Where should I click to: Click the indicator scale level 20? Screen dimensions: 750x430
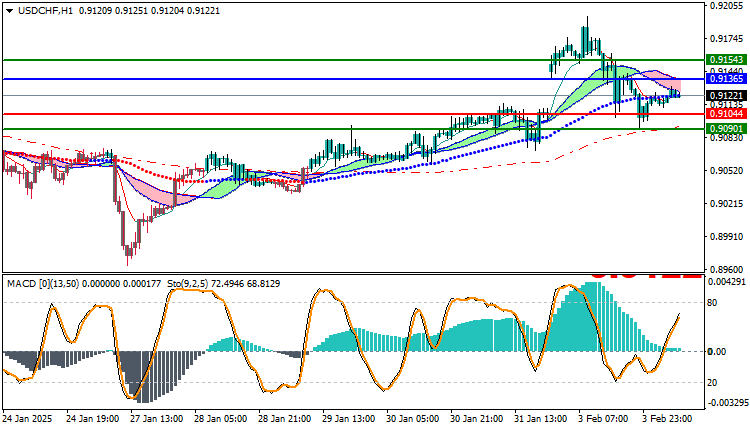click(x=712, y=383)
